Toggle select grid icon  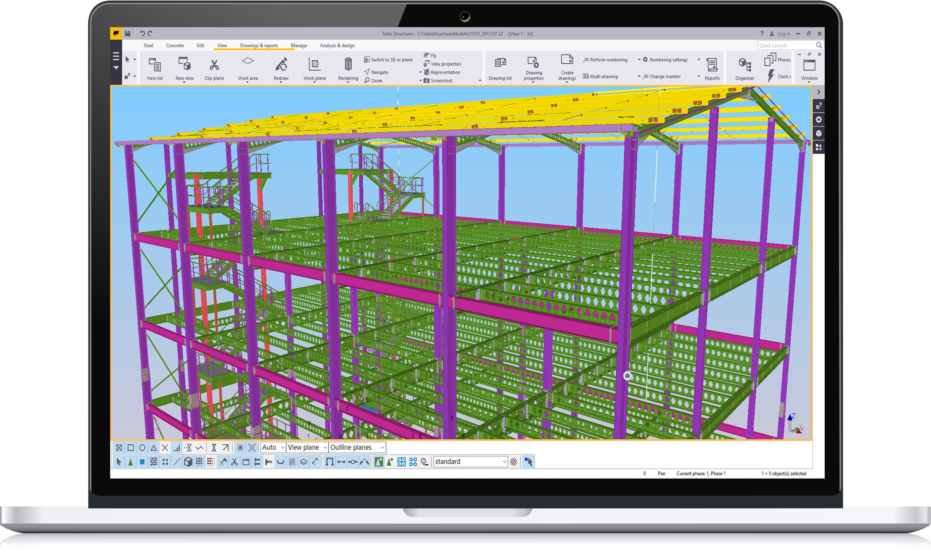(199, 462)
